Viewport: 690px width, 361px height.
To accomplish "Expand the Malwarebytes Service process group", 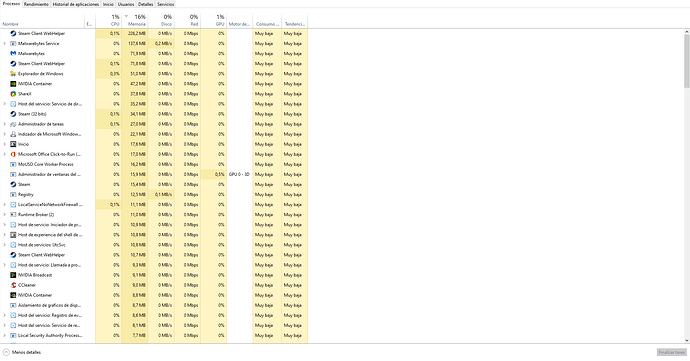I will 4,44.
